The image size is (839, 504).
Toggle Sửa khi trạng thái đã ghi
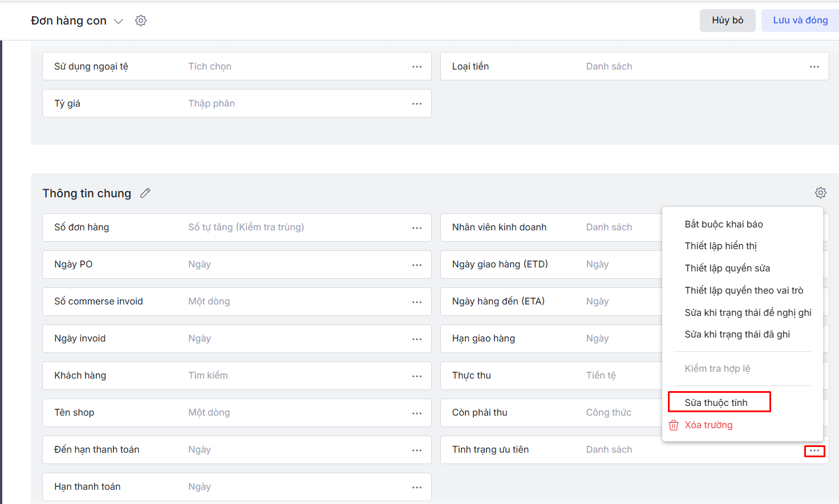tap(737, 334)
